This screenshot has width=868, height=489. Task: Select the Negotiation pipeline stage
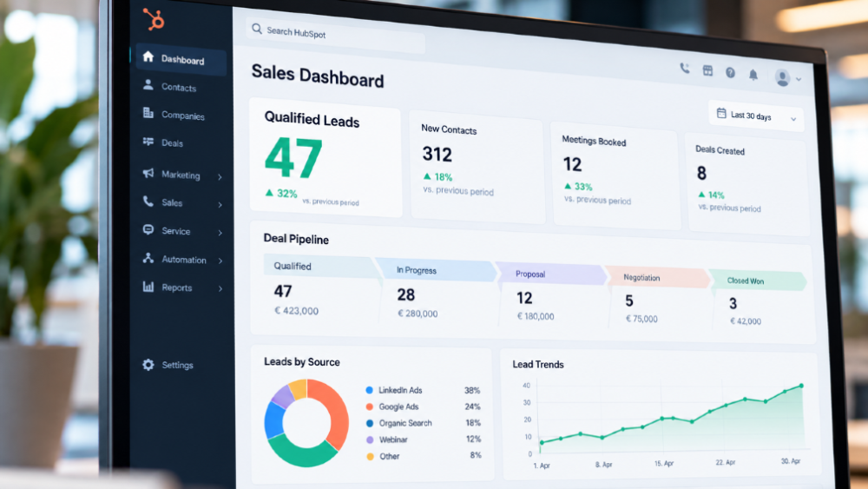658,278
